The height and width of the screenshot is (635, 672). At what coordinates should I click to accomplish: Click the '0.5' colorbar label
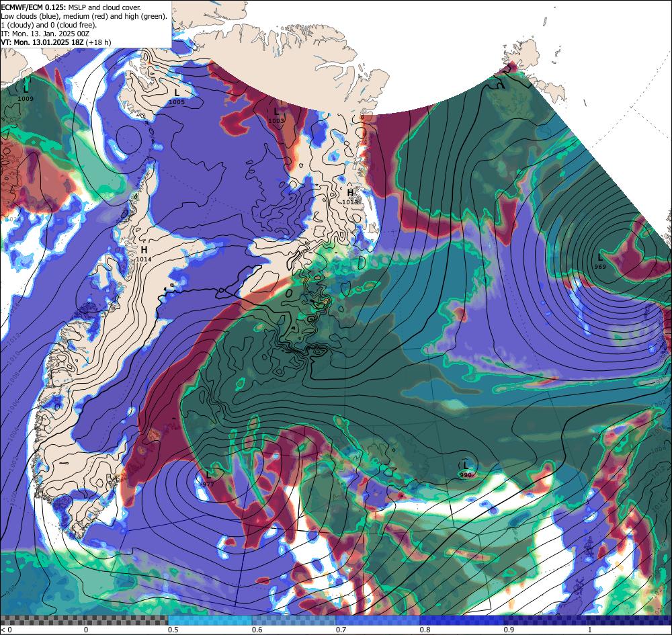pyautogui.click(x=173, y=630)
